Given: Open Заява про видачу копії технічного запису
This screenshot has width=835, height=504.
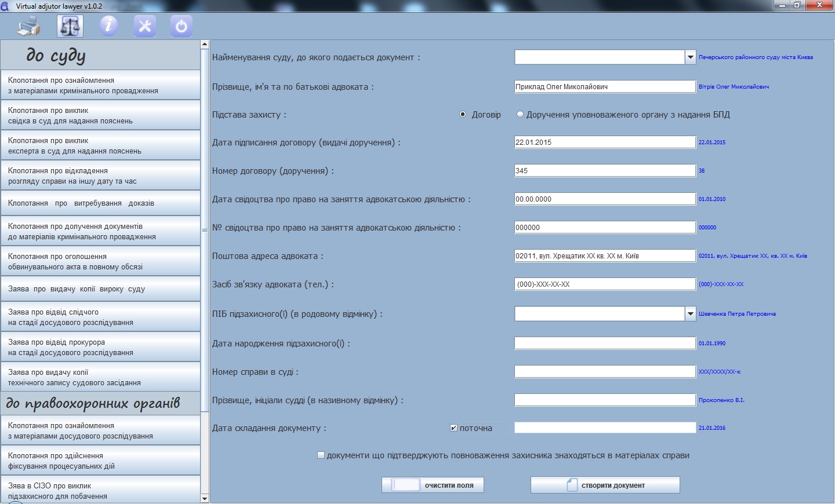Looking at the screenshot, I should tap(100, 378).
